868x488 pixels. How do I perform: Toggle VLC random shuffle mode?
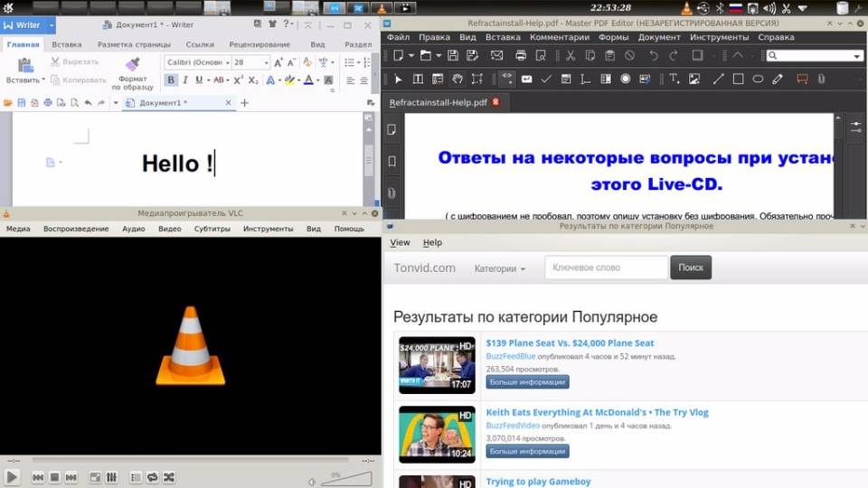pos(169,477)
